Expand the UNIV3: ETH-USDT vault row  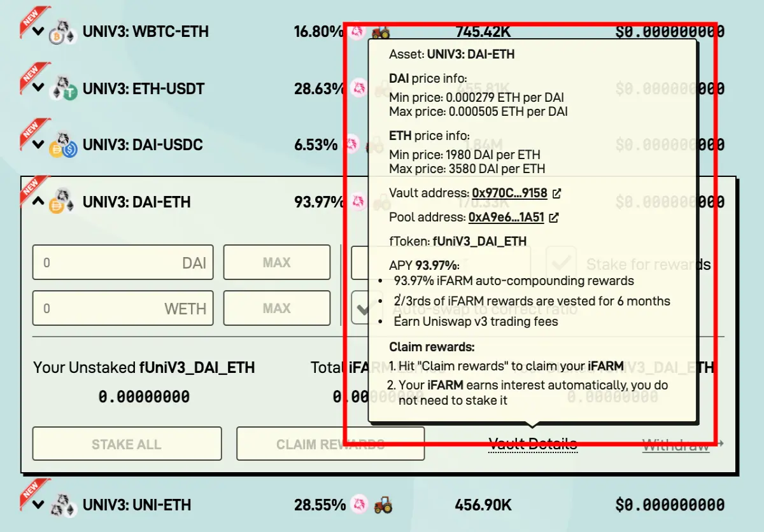(x=38, y=88)
